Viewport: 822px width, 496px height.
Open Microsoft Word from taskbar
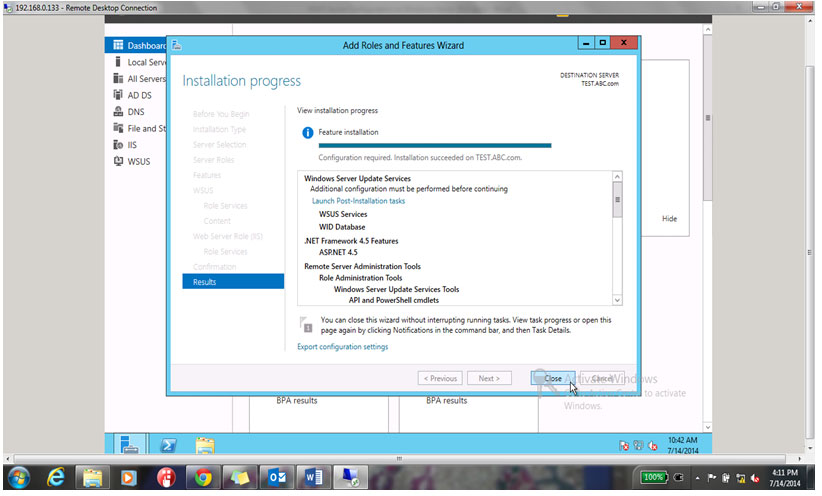(x=313, y=478)
